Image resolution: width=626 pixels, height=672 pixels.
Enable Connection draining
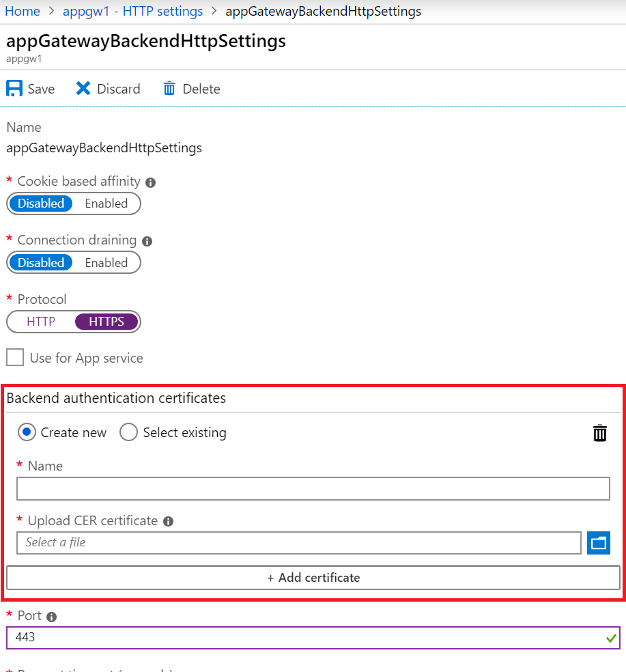[x=106, y=262]
